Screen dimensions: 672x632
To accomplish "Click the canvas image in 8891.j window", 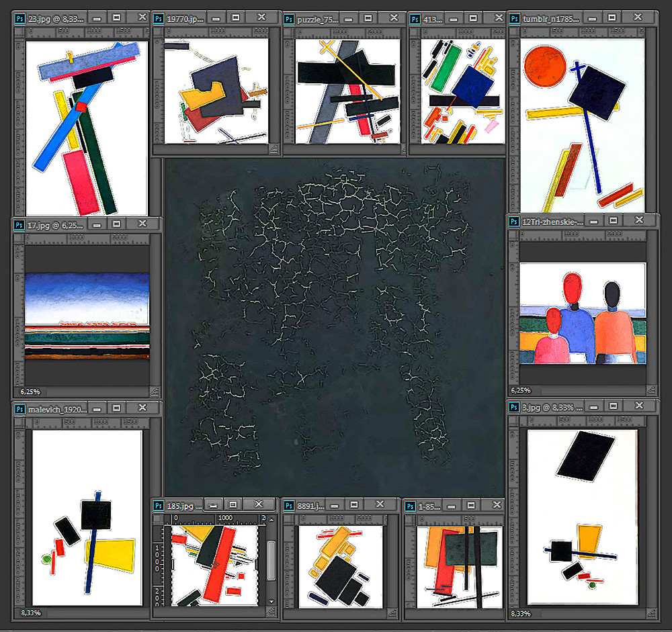I will click(x=341, y=567).
